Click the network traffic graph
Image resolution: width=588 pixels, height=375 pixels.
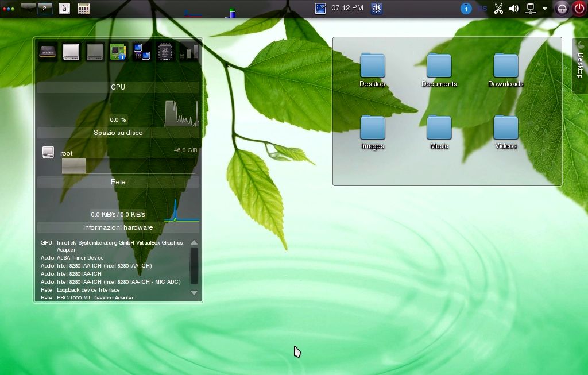181,210
